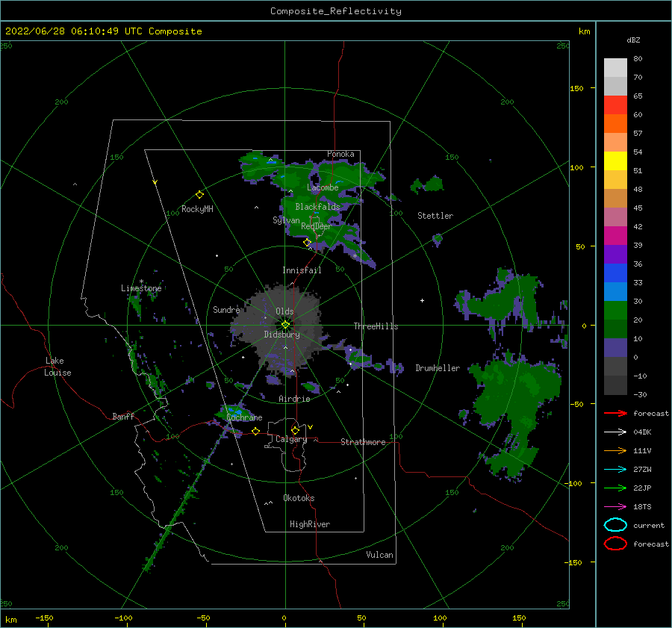Click the light gray 80 dBZ swatch

click(615, 67)
